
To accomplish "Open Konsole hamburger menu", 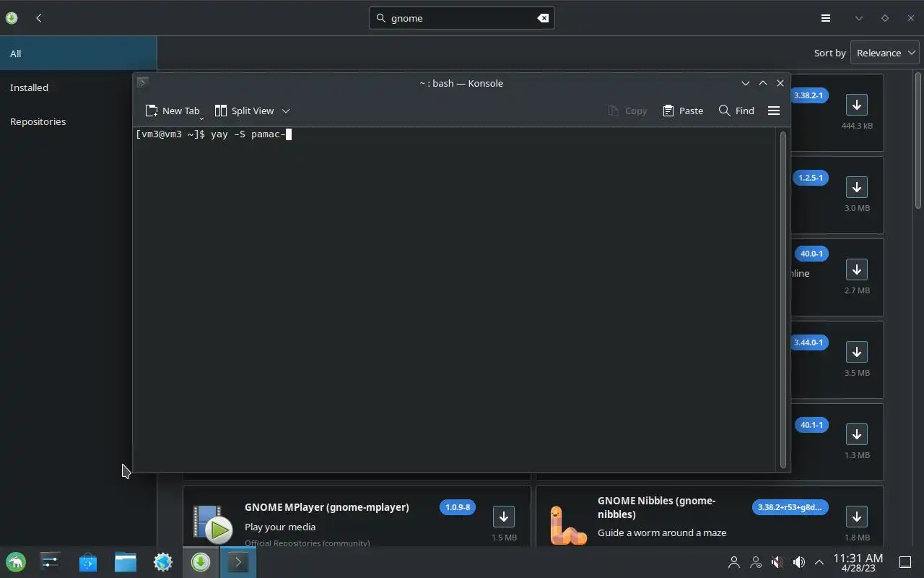I will coord(774,111).
